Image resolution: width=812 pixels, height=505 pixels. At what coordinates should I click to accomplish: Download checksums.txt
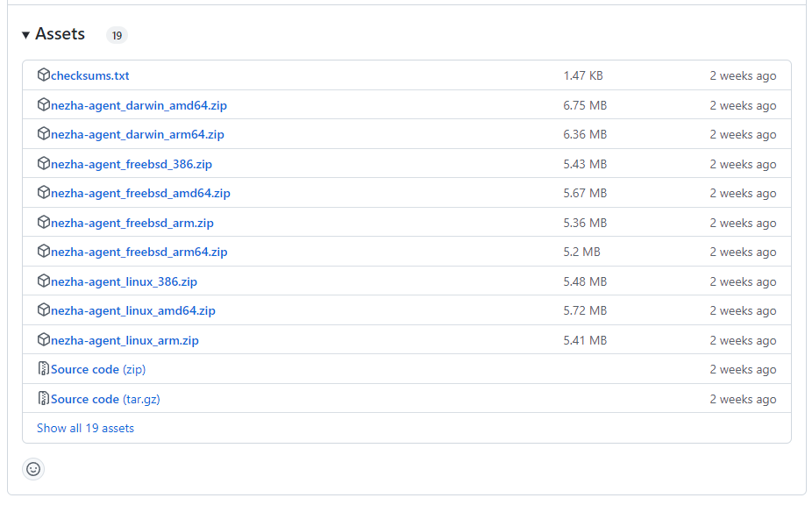click(90, 75)
